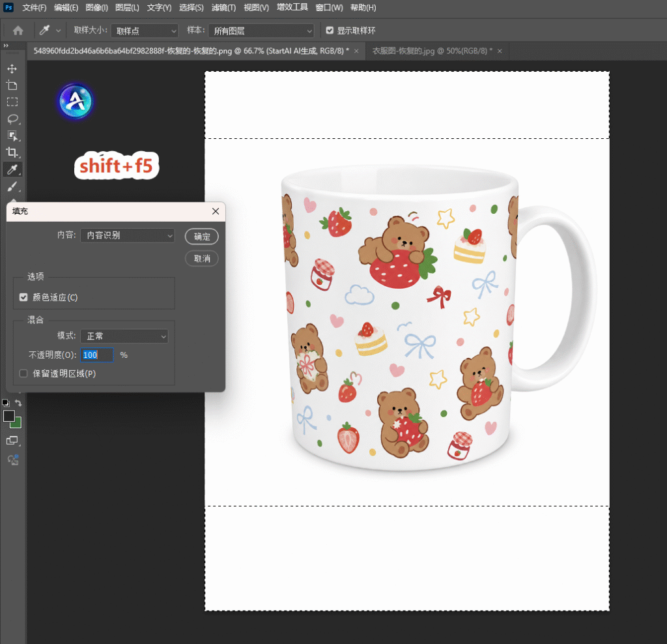This screenshot has height=644, width=667.
Task: Open the 内容 dropdown showing 内容识别
Action: 127,235
